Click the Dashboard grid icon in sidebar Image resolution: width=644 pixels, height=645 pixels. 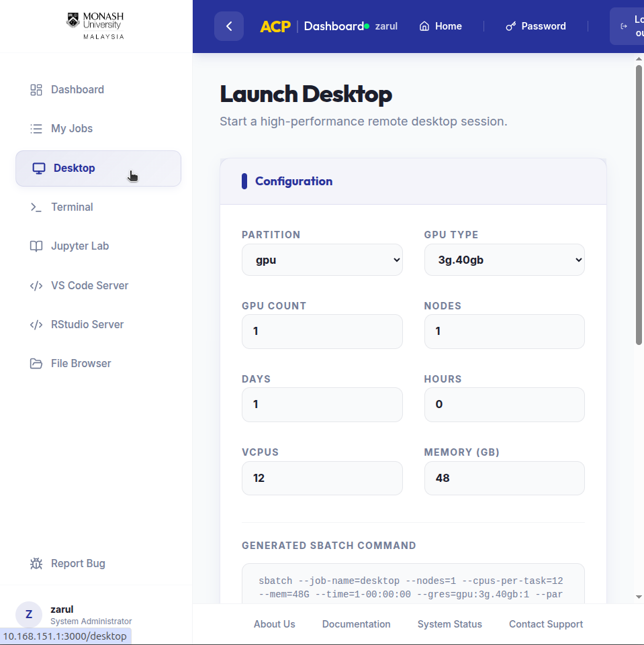pos(36,90)
